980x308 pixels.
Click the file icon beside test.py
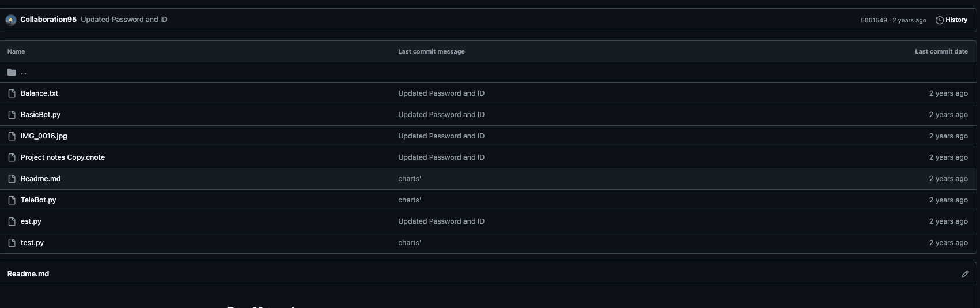tap(12, 243)
